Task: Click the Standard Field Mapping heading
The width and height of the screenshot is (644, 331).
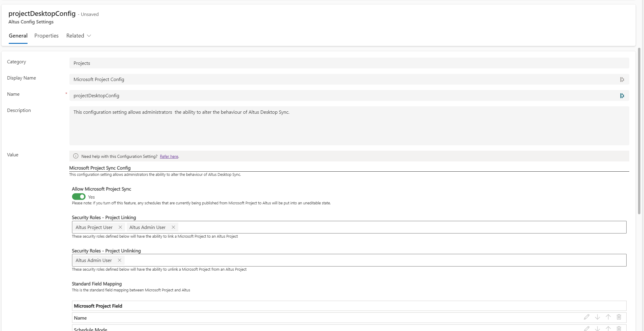Action: 97,284
